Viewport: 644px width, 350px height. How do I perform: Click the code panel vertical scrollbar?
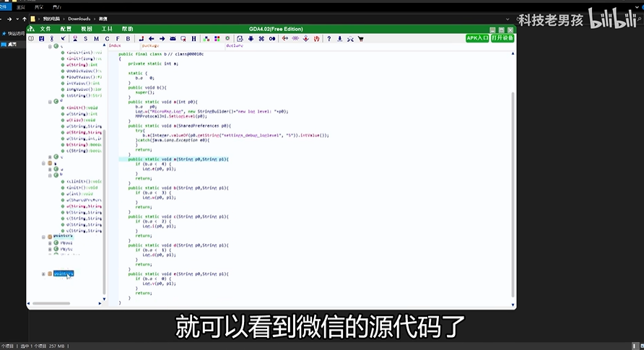click(513, 180)
